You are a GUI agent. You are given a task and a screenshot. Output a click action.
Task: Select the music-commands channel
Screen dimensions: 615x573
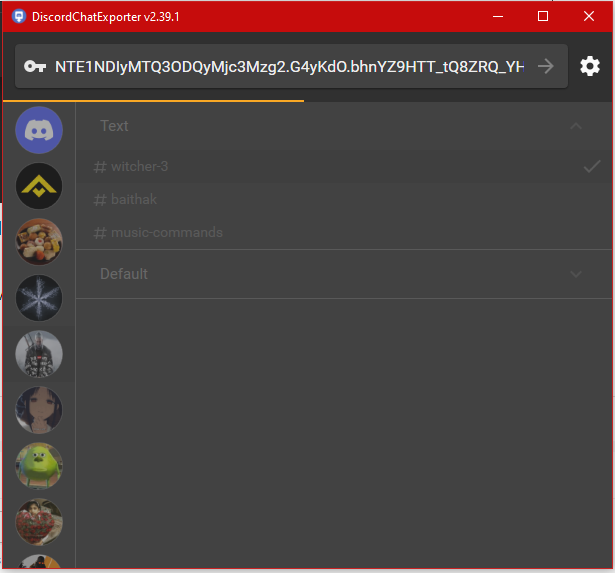344,232
